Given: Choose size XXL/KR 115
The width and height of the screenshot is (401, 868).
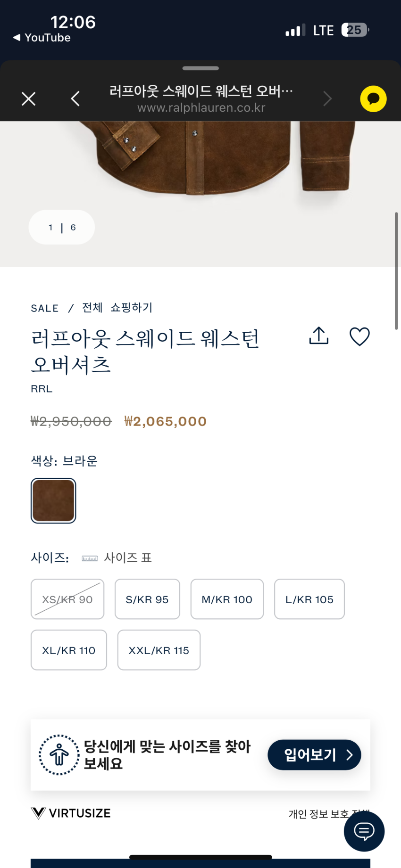Looking at the screenshot, I should [x=159, y=650].
